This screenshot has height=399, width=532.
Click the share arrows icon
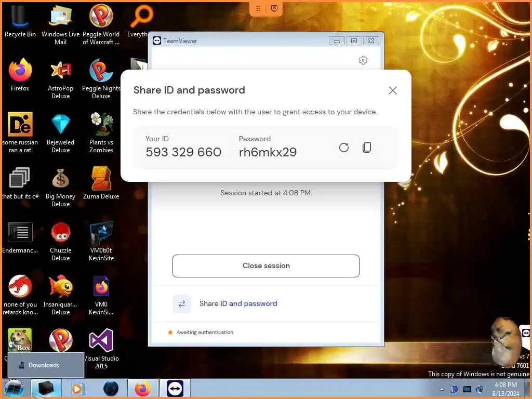(x=182, y=303)
